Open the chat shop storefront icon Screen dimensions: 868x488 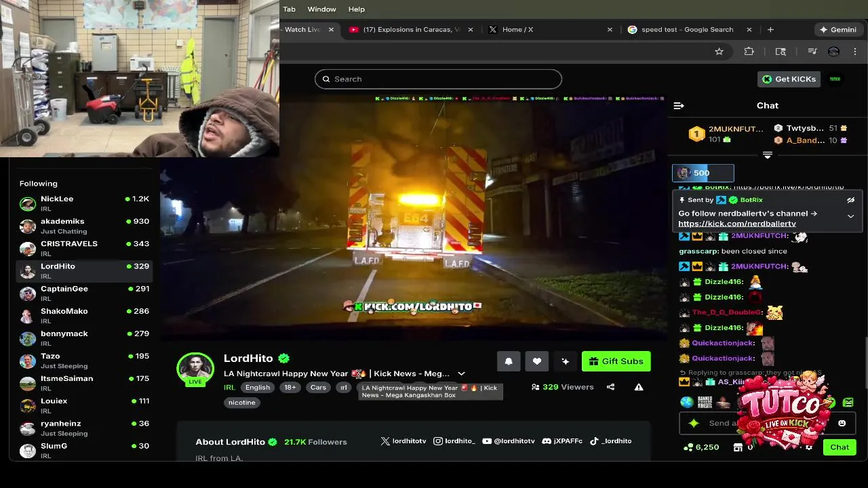point(738,447)
